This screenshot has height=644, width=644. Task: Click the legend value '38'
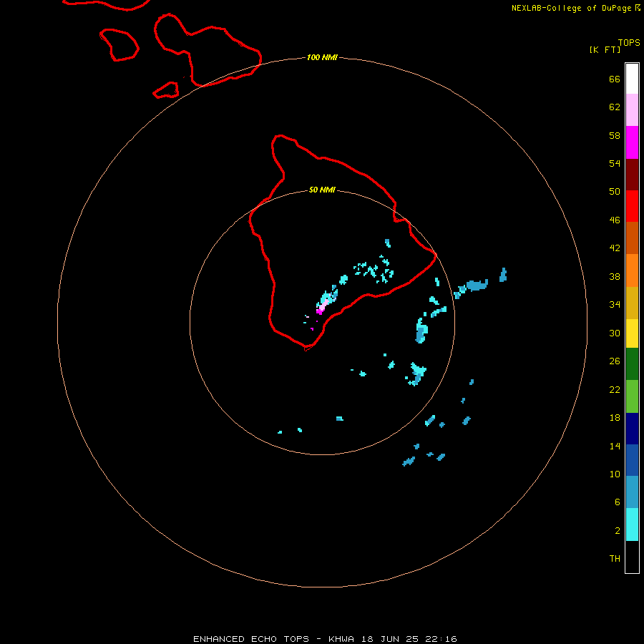coord(615,277)
